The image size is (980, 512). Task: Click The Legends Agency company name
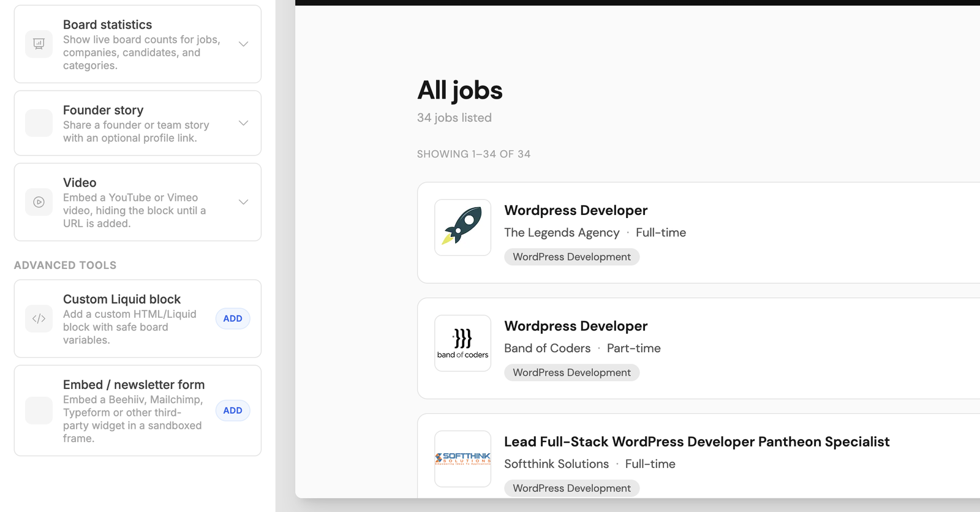tap(562, 233)
